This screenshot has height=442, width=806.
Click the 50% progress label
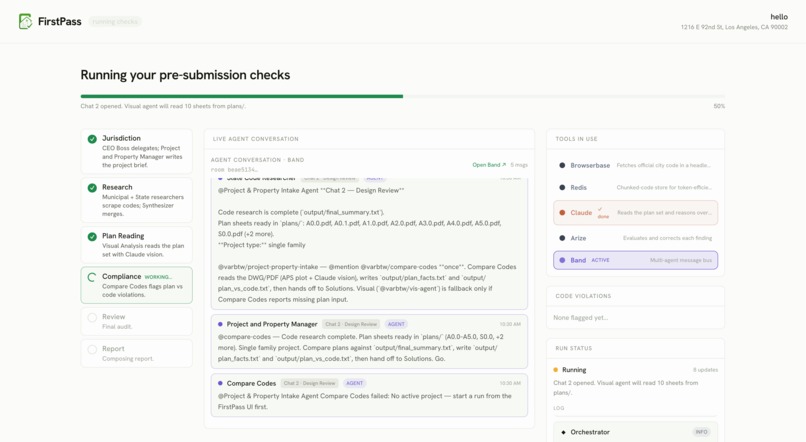coord(719,106)
